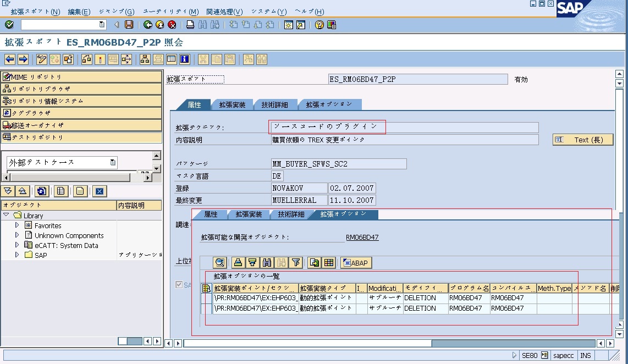Viewport: 628px width, 364px height.
Task: Change layout with grid icon
Action: (x=329, y=263)
